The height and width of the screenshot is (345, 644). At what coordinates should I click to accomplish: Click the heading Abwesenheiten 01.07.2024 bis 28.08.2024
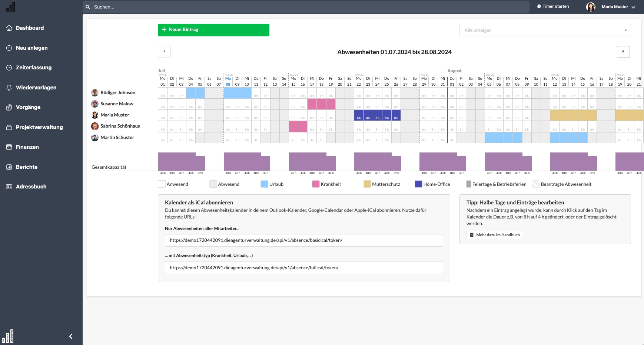pos(394,52)
